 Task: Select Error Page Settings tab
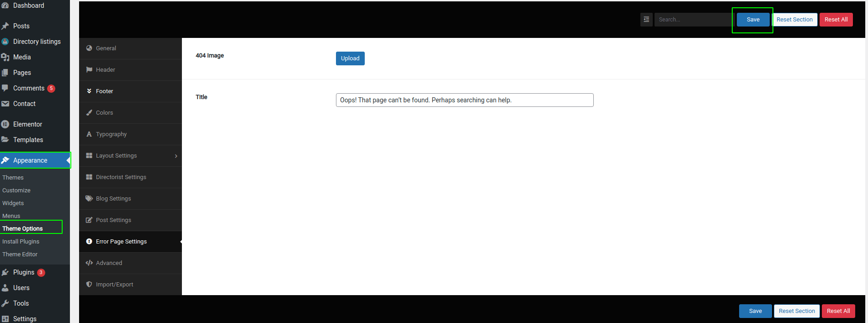121,242
